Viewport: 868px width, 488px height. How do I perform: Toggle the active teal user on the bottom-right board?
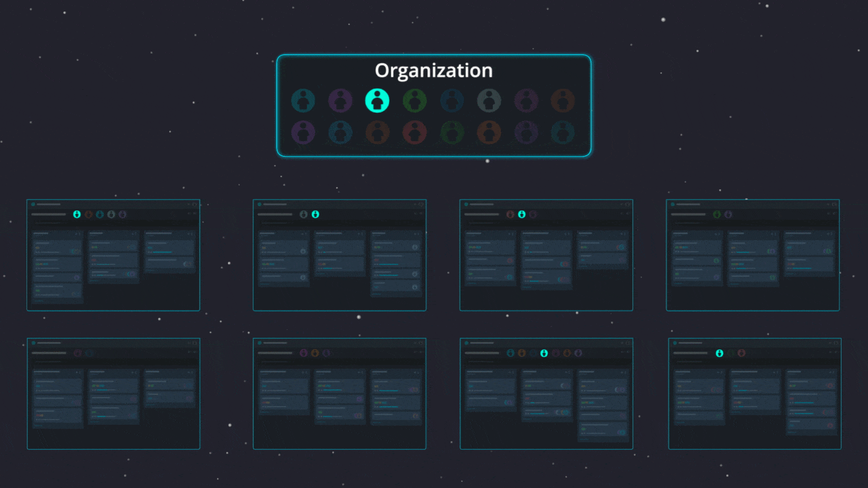[x=719, y=353]
